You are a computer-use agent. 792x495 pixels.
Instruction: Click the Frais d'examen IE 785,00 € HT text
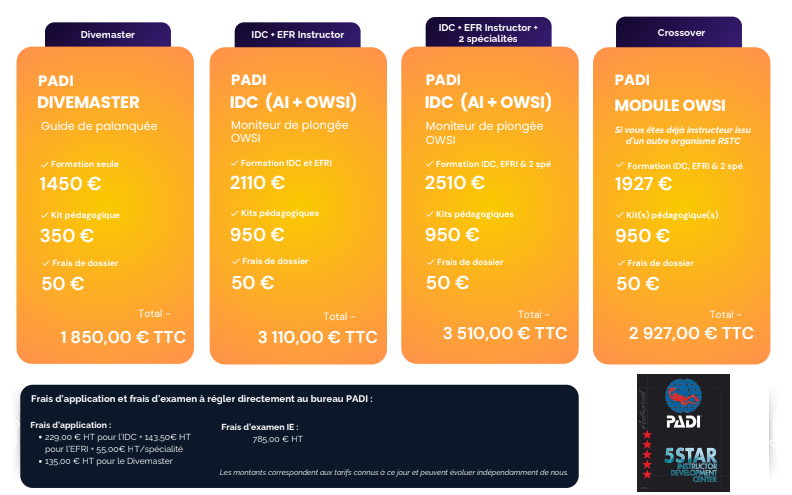pyautogui.click(x=262, y=433)
